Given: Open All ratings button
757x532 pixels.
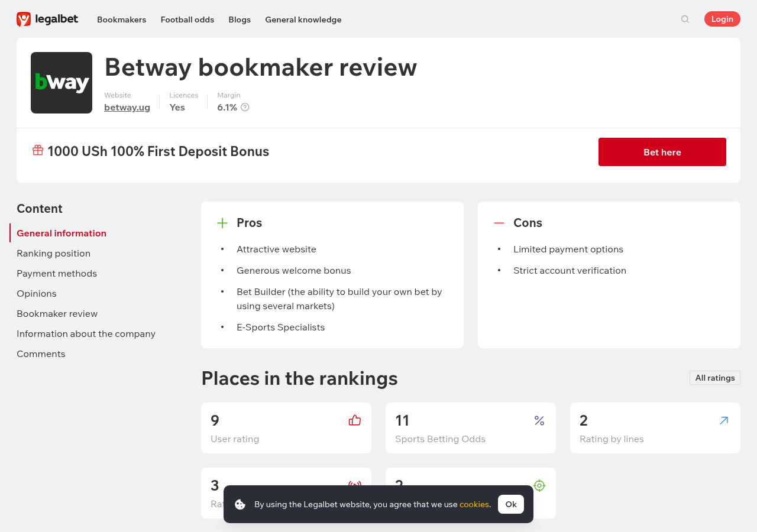Looking at the screenshot, I should coord(715,378).
